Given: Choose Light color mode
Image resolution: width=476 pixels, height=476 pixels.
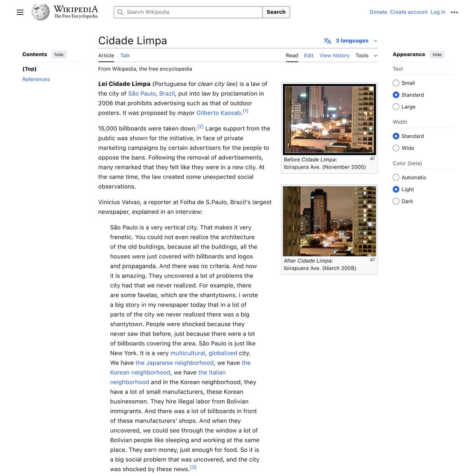Looking at the screenshot, I should (396, 189).
